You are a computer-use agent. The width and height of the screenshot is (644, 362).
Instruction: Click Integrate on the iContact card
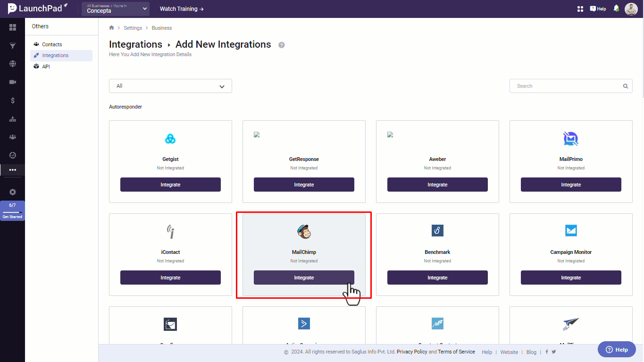[x=170, y=278]
